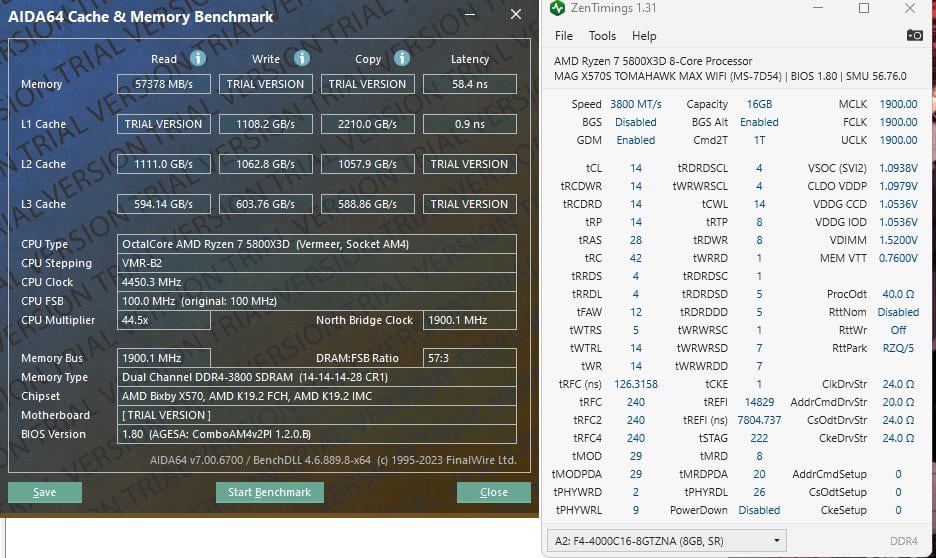Open the memory module selection dropdown
Image resolution: width=936 pixels, height=558 pixels.
[x=667, y=541]
